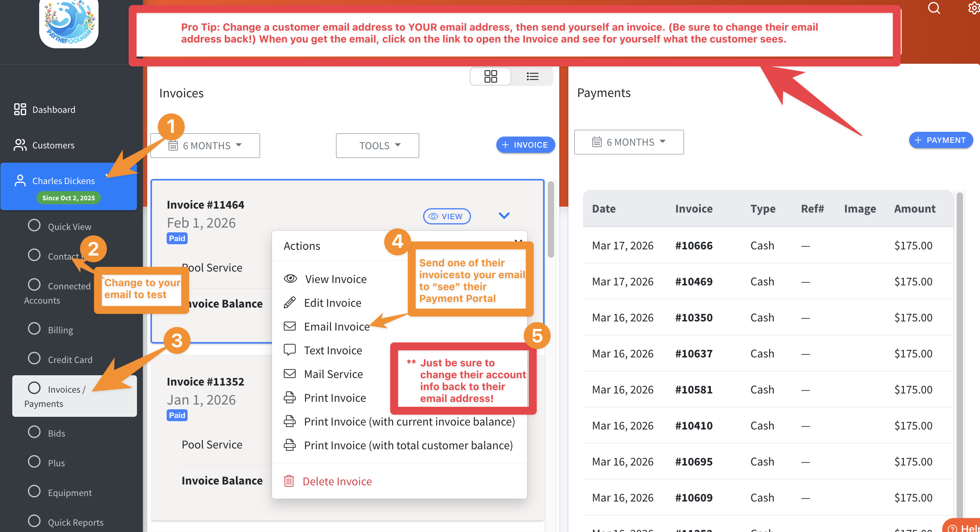Click the + PAYMENT button
Image resolution: width=980 pixels, height=532 pixels.
(940, 140)
